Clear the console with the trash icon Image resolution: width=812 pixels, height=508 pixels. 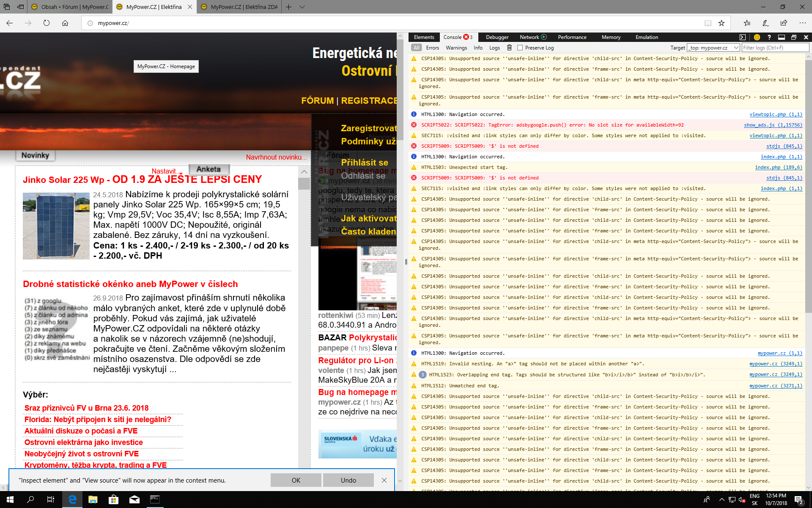[x=509, y=47]
